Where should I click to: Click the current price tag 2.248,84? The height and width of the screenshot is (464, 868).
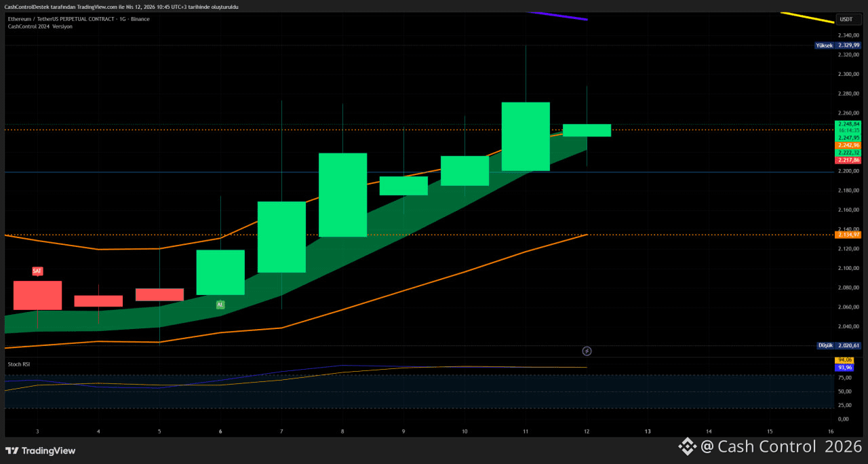848,124
